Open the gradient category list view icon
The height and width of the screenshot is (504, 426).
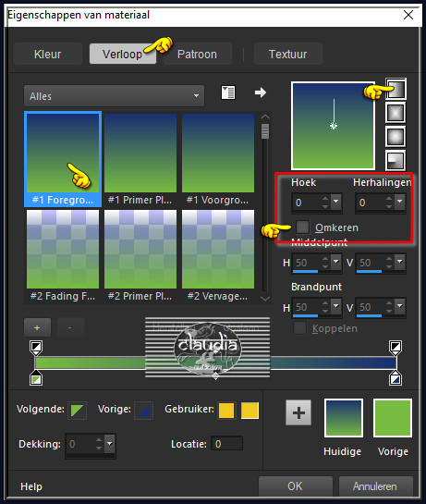tap(228, 92)
